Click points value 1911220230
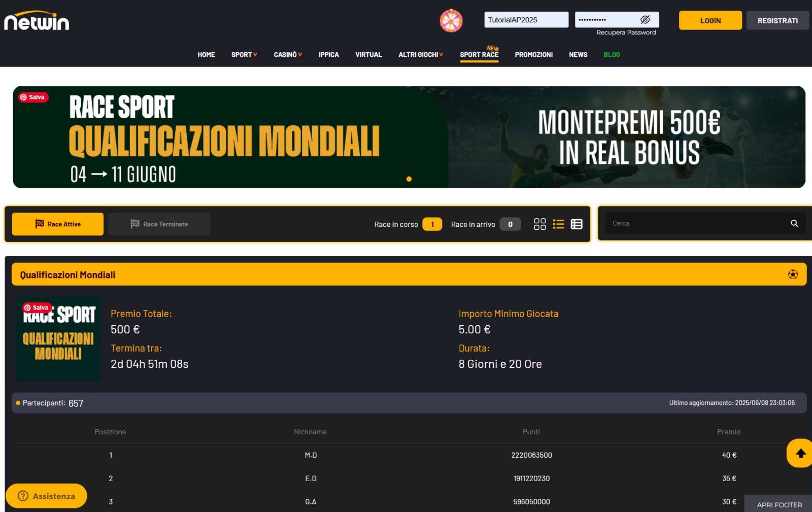Screen dimensions: 812x512 tap(531, 479)
